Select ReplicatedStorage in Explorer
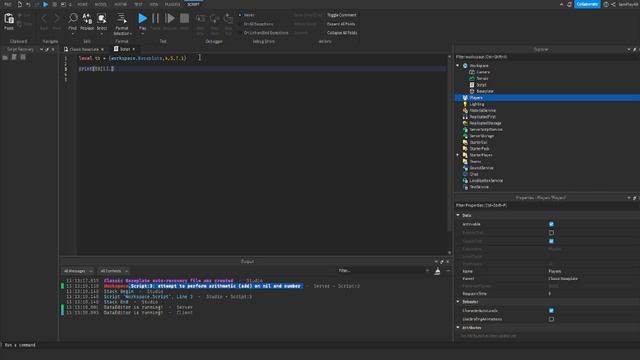Screen dimensions: 640x360 (x=485, y=123)
